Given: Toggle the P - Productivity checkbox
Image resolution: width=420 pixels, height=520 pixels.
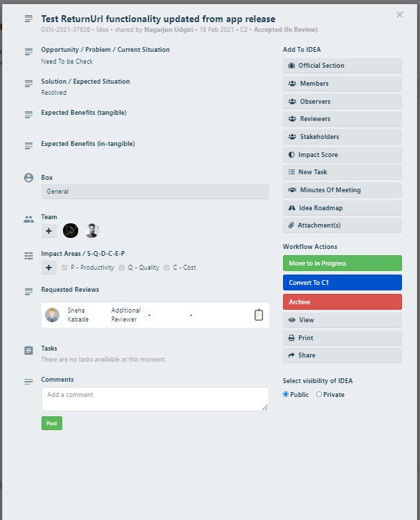Looking at the screenshot, I should click(64, 268).
